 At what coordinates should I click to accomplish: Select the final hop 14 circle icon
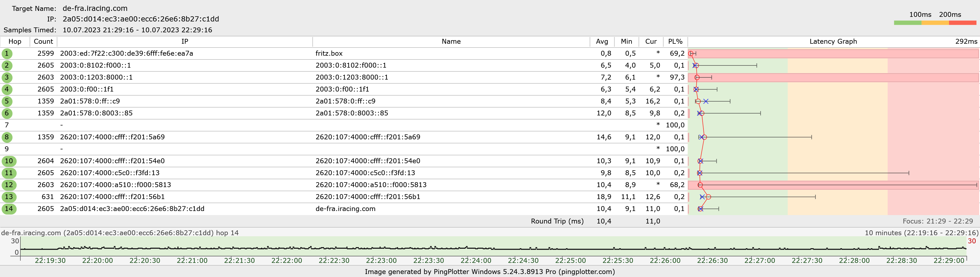pyautogui.click(x=9, y=209)
